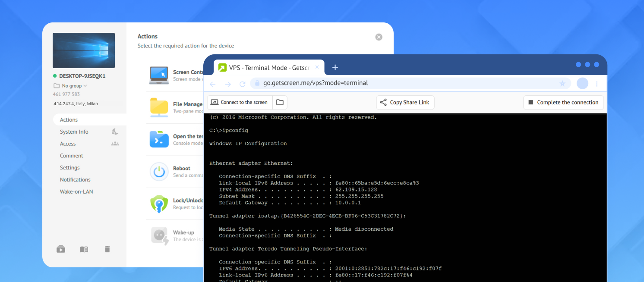Open Access in the sidebar
Viewport: 644px width, 282px height.
(68, 144)
